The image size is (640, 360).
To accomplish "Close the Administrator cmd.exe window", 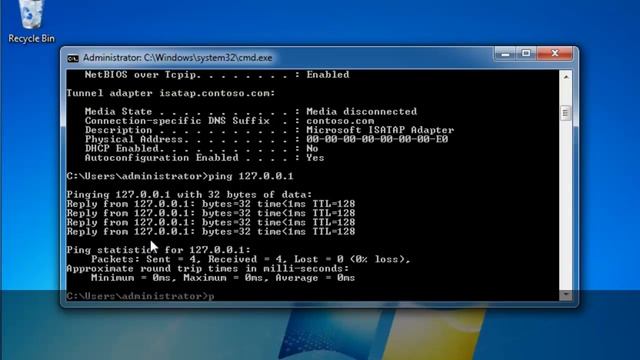I will coord(555,53).
